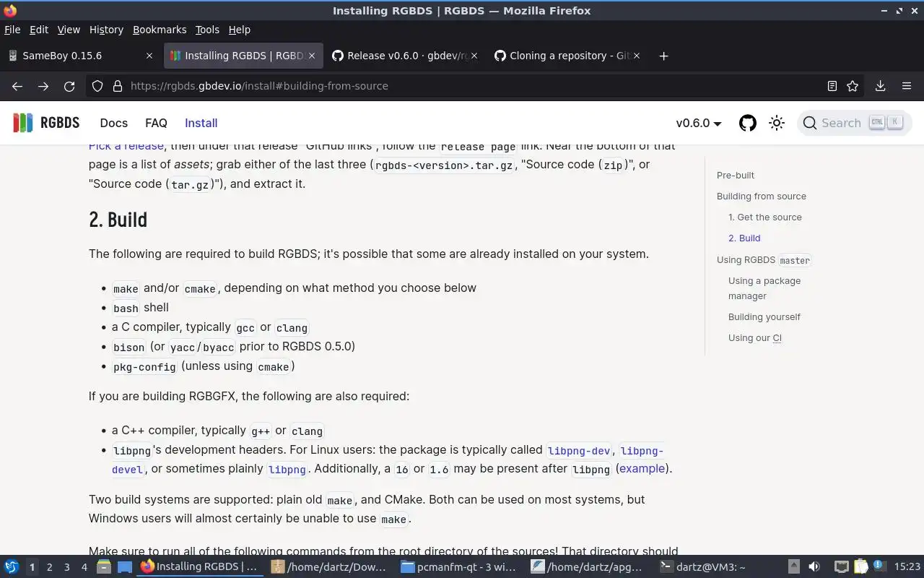Open the History menu

pyautogui.click(x=106, y=30)
